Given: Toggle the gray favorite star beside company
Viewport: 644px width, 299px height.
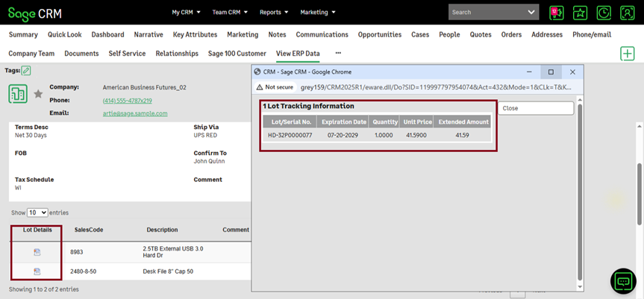Looking at the screenshot, I should [38, 94].
